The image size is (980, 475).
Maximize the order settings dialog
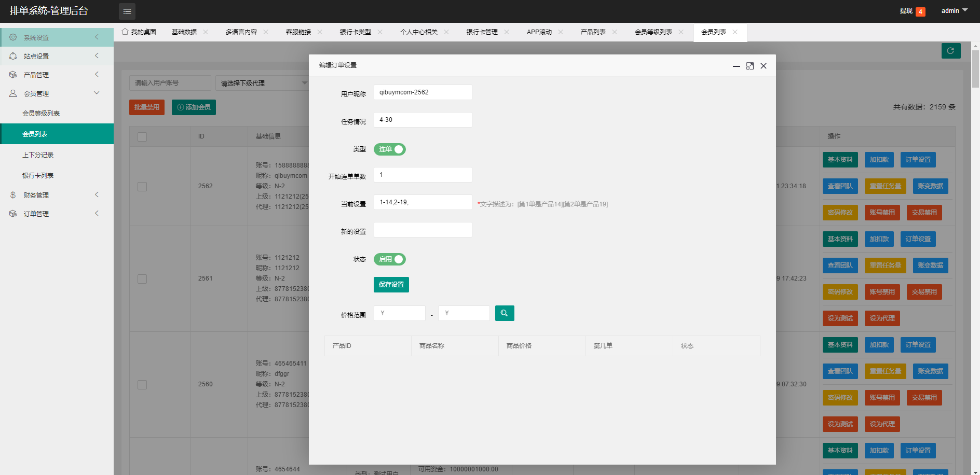tap(750, 66)
